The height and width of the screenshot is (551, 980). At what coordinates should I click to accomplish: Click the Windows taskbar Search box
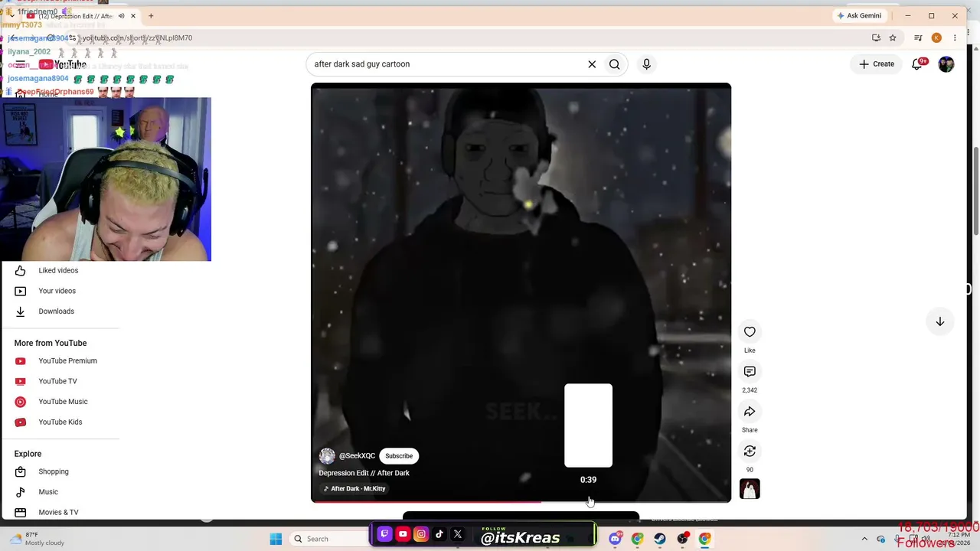pyautogui.click(x=328, y=539)
